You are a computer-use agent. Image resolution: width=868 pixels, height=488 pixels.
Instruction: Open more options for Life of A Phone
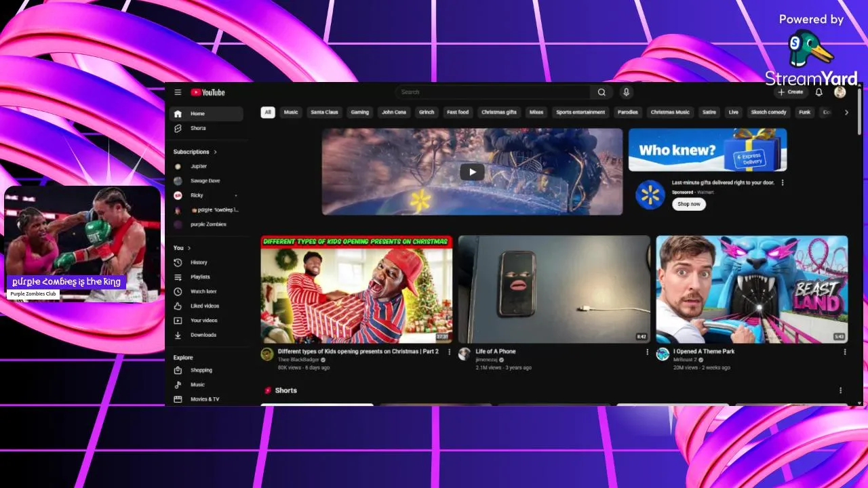pyautogui.click(x=647, y=352)
